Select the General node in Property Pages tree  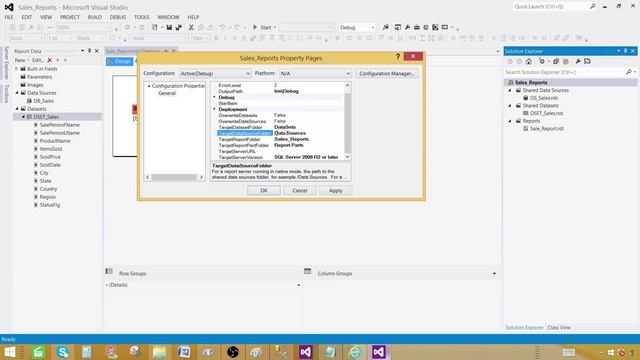tap(167, 93)
